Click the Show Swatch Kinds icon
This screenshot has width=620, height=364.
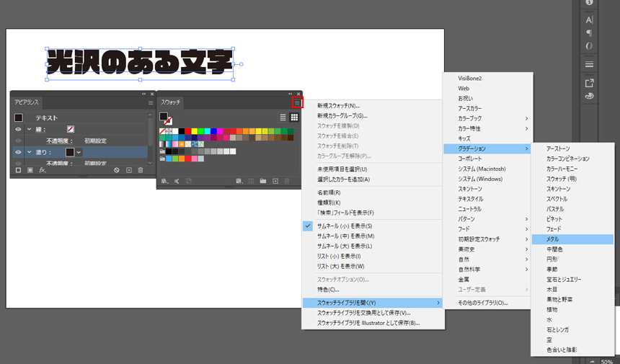tap(239, 181)
